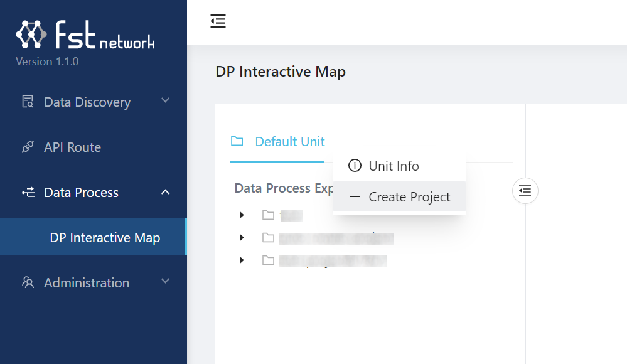627x364 pixels.
Task: Expand the second folder in the tree
Action: coord(242,238)
